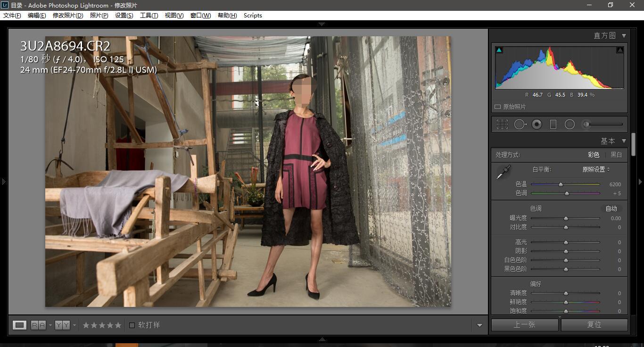Click the R|A reference view icon
This screenshot has height=347, width=644.
(x=38, y=325)
